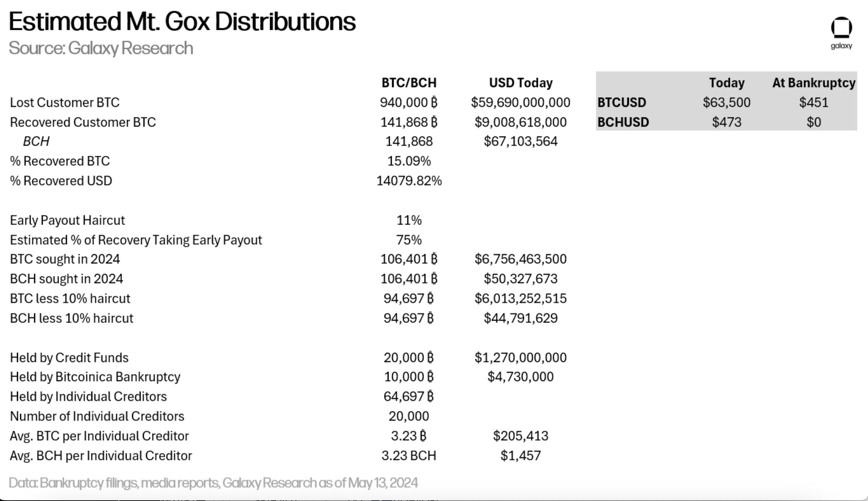Click the BTCUSD Today price $63,500
The width and height of the screenshot is (868, 501).
point(727,103)
